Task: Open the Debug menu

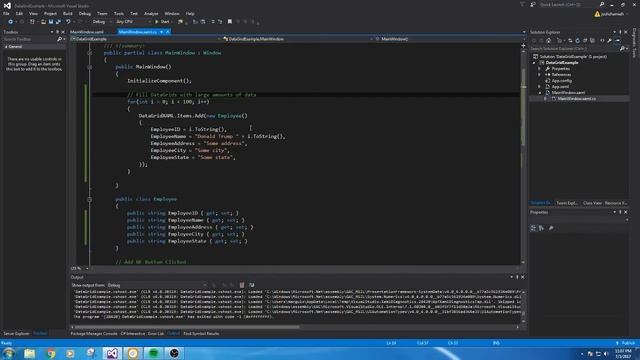Action: 84,13
